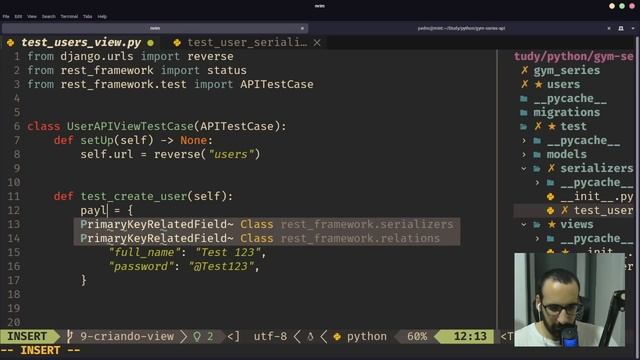The image size is (640, 360).
Task: Click star icon beside test folder
Action: pyautogui.click(x=552, y=127)
